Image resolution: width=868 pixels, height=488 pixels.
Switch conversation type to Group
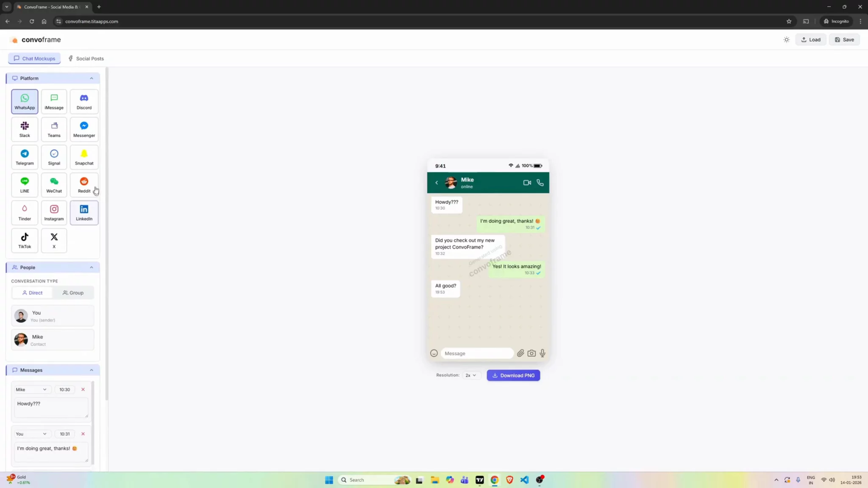point(72,292)
